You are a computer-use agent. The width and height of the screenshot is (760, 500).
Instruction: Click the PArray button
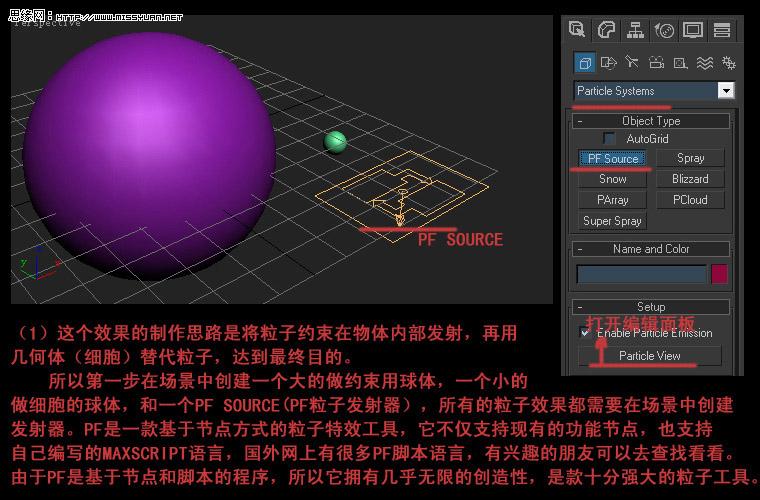tap(613, 200)
